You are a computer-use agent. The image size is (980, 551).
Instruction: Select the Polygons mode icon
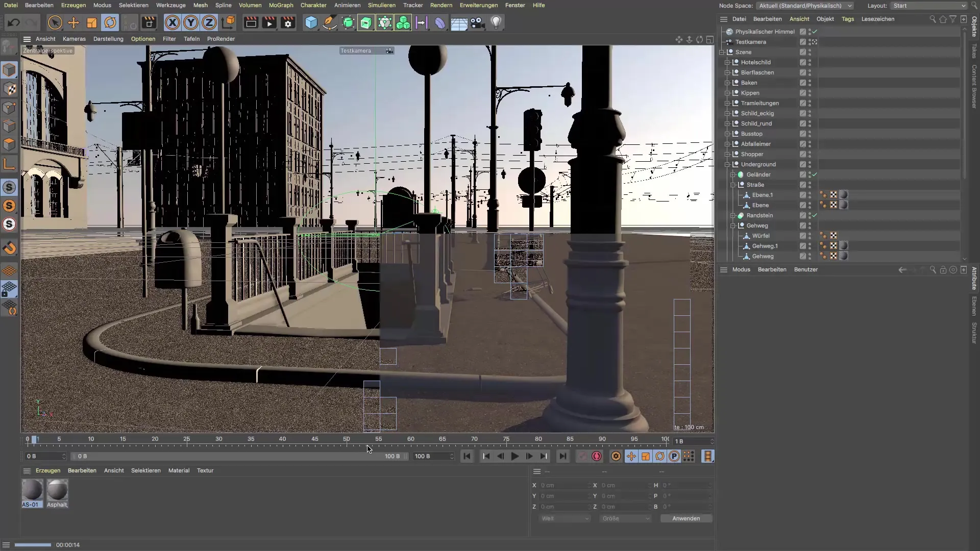click(10, 144)
